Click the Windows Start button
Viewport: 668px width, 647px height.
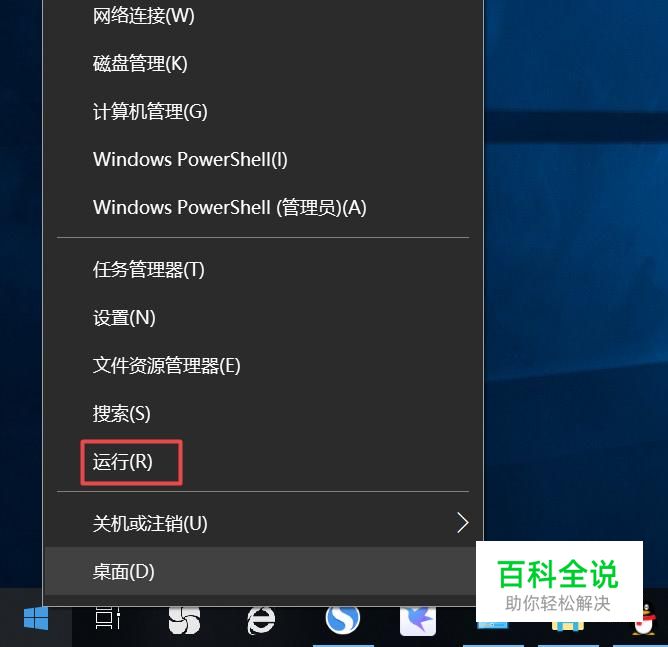tap(36, 618)
